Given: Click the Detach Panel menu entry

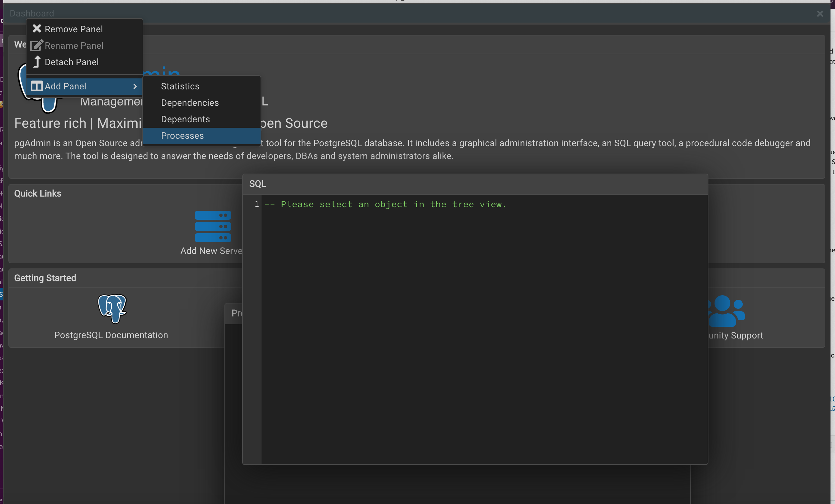Looking at the screenshot, I should (71, 62).
